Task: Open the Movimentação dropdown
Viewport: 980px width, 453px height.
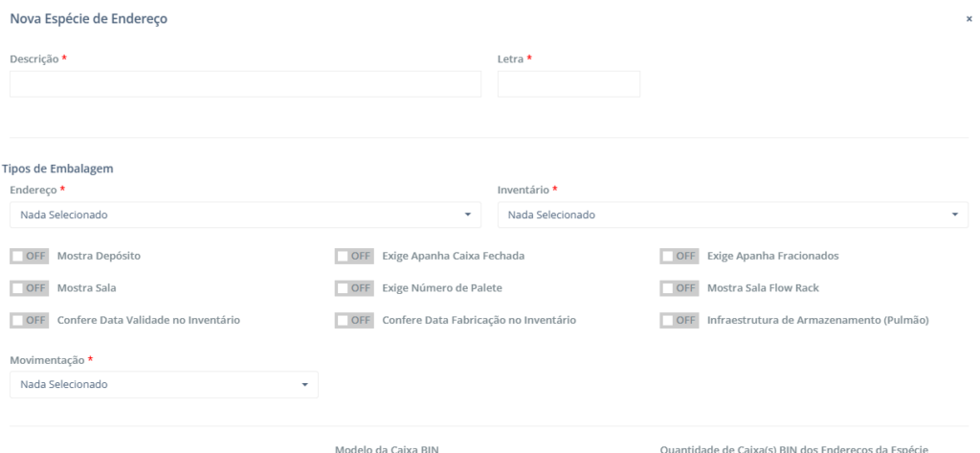Action: click(x=164, y=385)
